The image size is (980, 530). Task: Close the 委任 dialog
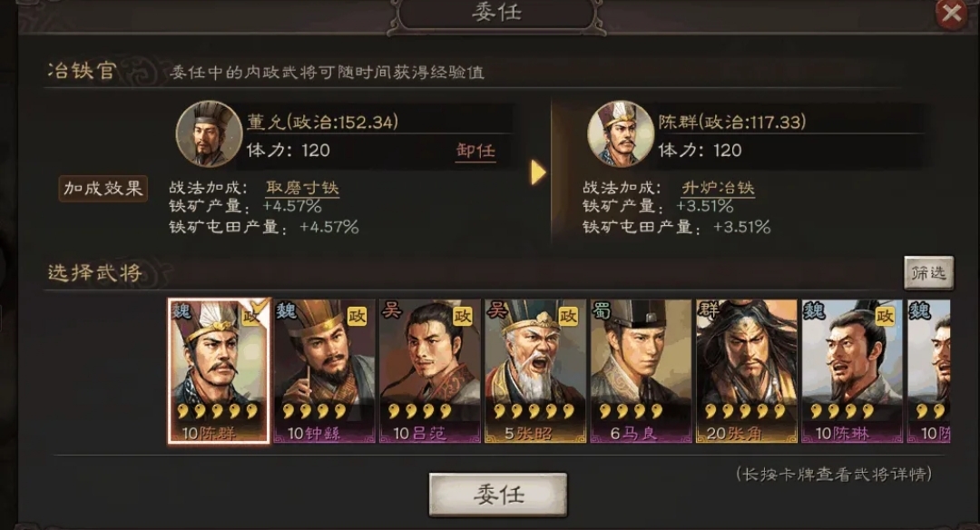click(x=951, y=13)
